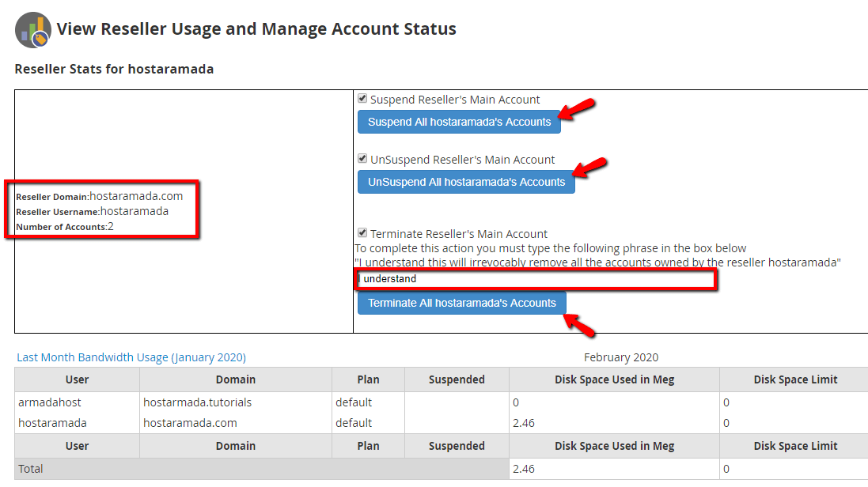Screen dimensions: 868x487
Task: Click 2.46 value in the Total row
Action: click(x=524, y=469)
